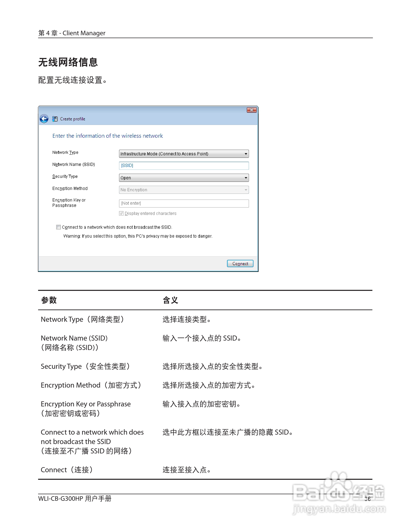The width and height of the screenshot is (411, 532).
Task: Uncheck 'Display entered characters'
Action: 121,213
